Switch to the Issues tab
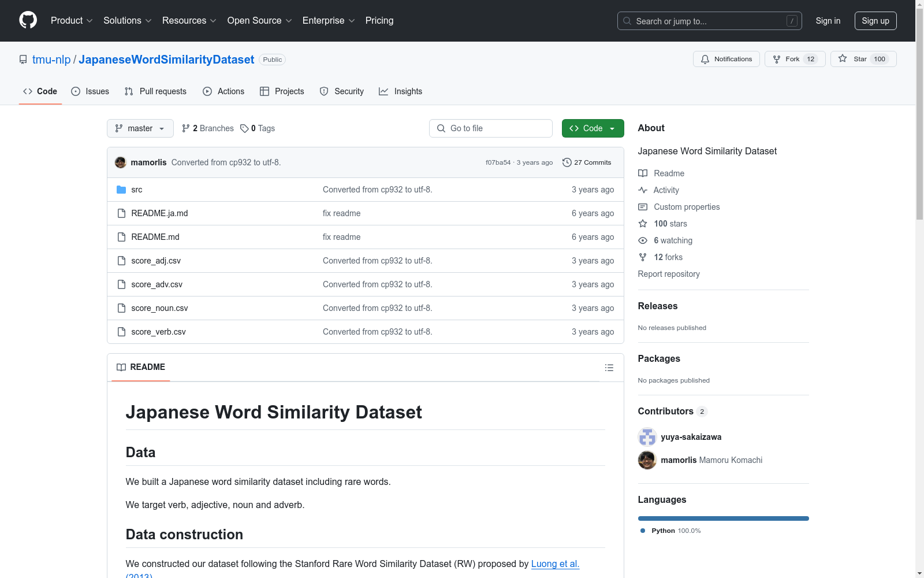The image size is (924, 578). click(90, 91)
